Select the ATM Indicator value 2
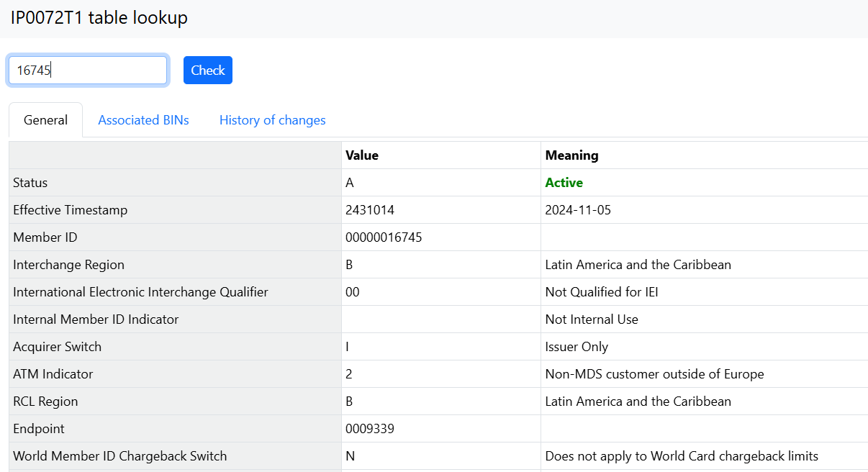This screenshot has width=868, height=472. [347, 373]
